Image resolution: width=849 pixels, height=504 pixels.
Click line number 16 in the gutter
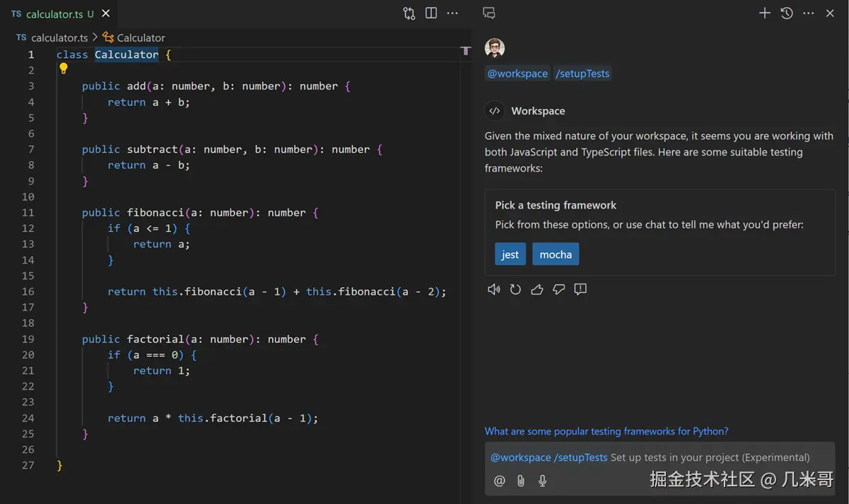coord(28,291)
